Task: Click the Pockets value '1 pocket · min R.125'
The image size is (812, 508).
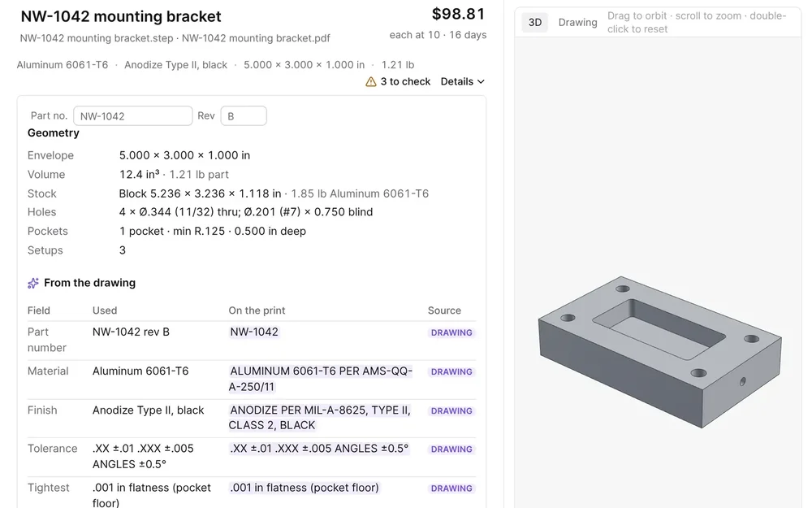Action: pos(172,231)
